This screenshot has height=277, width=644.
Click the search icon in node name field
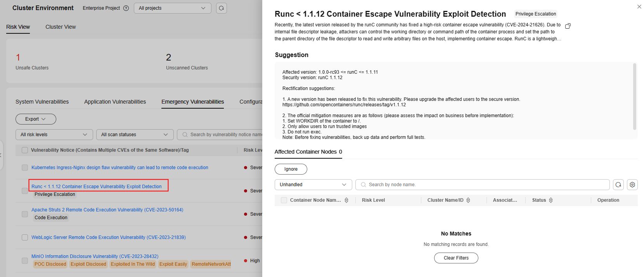pyautogui.click(x=364, y=185)
